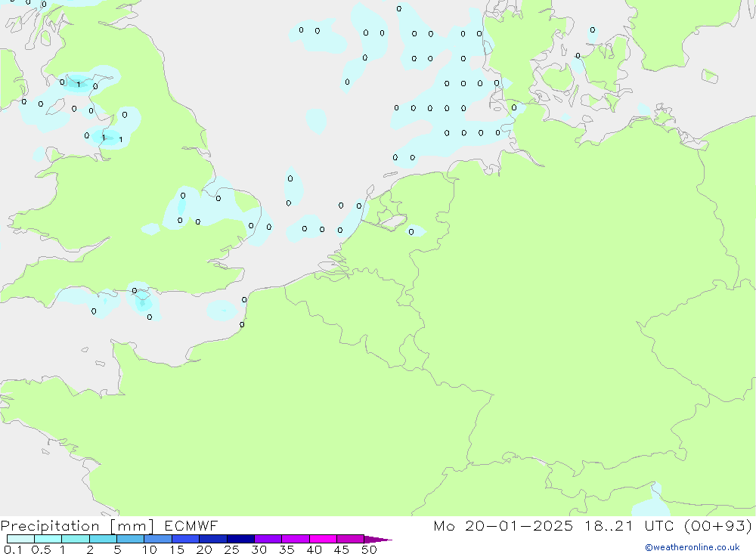This screenshot has width=756, height=554.
Task: Click the legend scale label '40'
Action: pyautogui.click(x=314, y=549)
